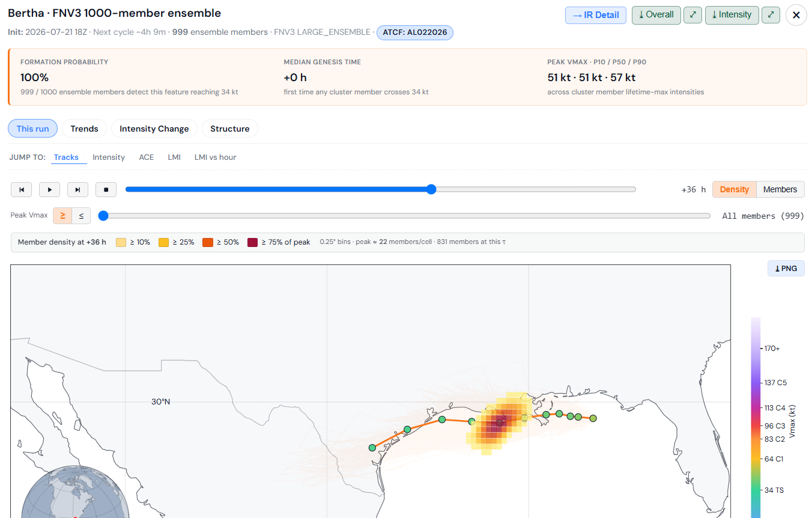Open the Structure tab

[x=230, y=129]
